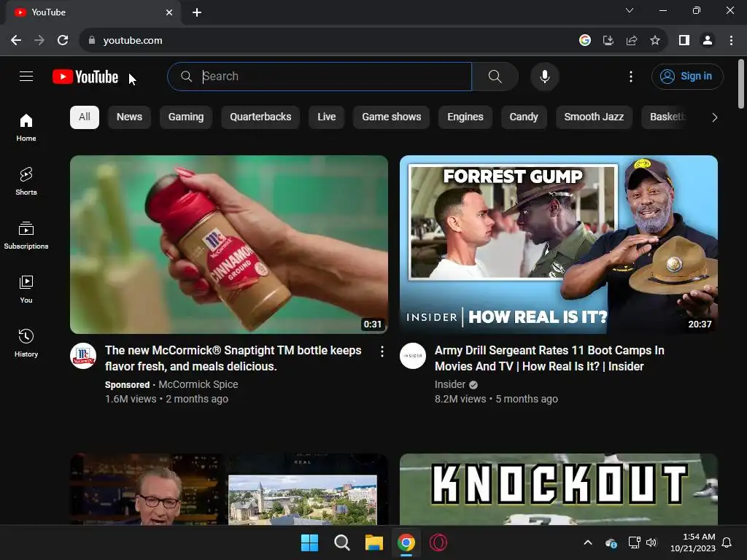Click the page vertical scrollbar
Screen dimensions: 747x560
[x=741, y=84]
